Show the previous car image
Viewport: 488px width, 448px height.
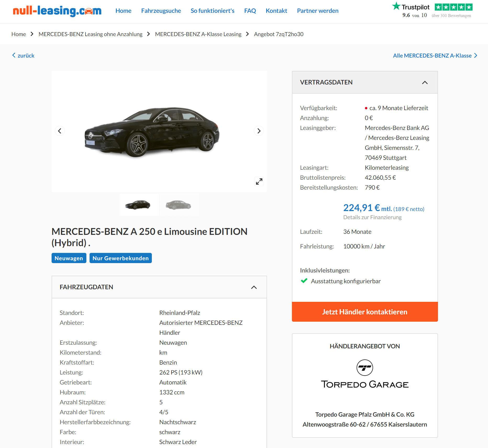pyautogui.click(x=60, y=131)
